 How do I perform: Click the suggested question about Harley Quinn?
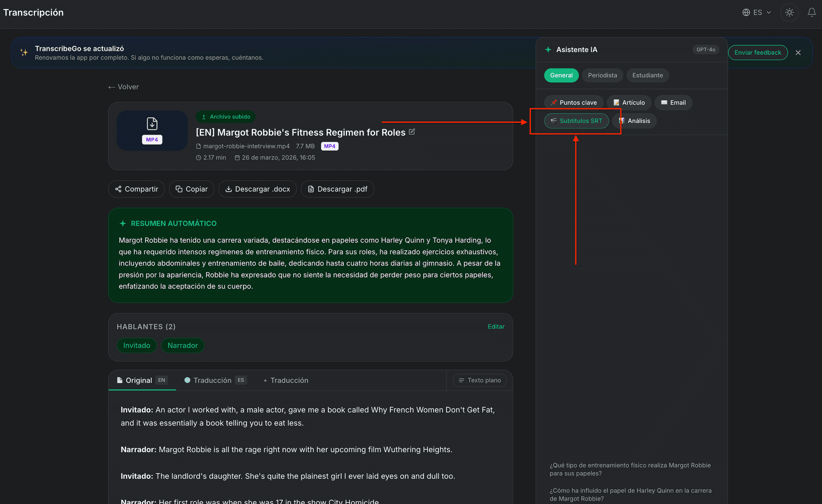coord(630,494)
